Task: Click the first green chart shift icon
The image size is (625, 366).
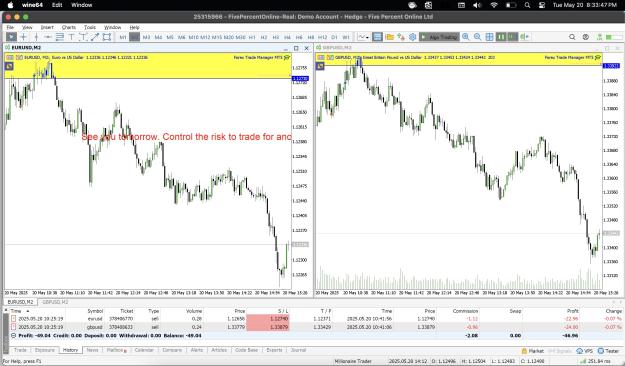Action: [x=501, y=37]
